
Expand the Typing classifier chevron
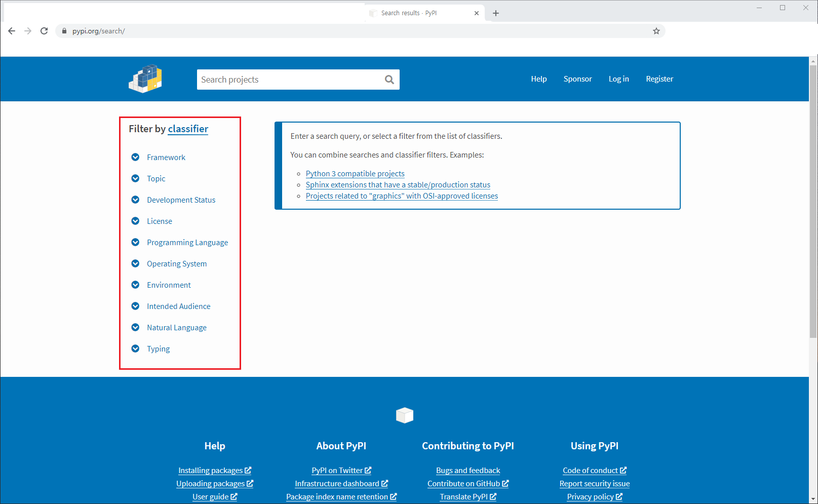pyautogui.click(x=135, y=348)
